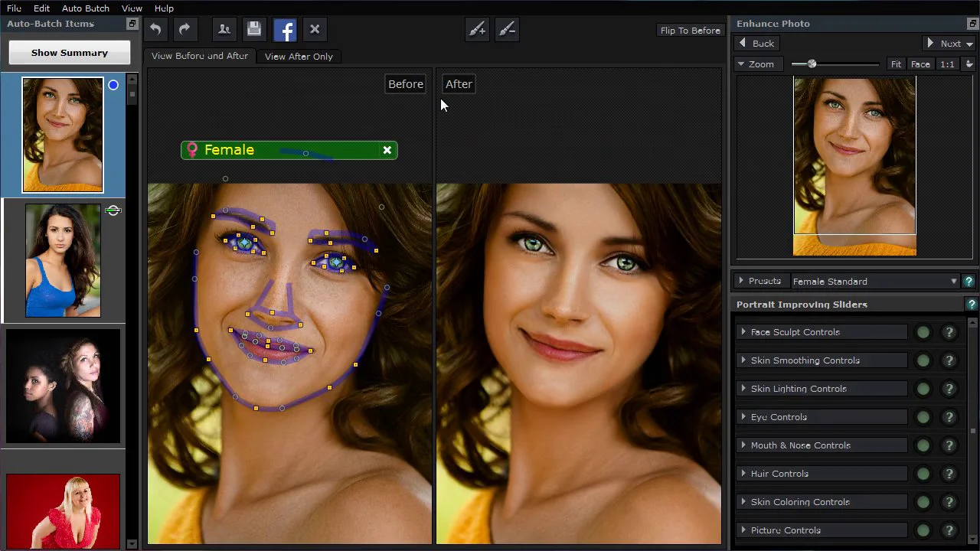
Task: Open help for Skin Coloring Controls
Action: (x=949, y=502)
